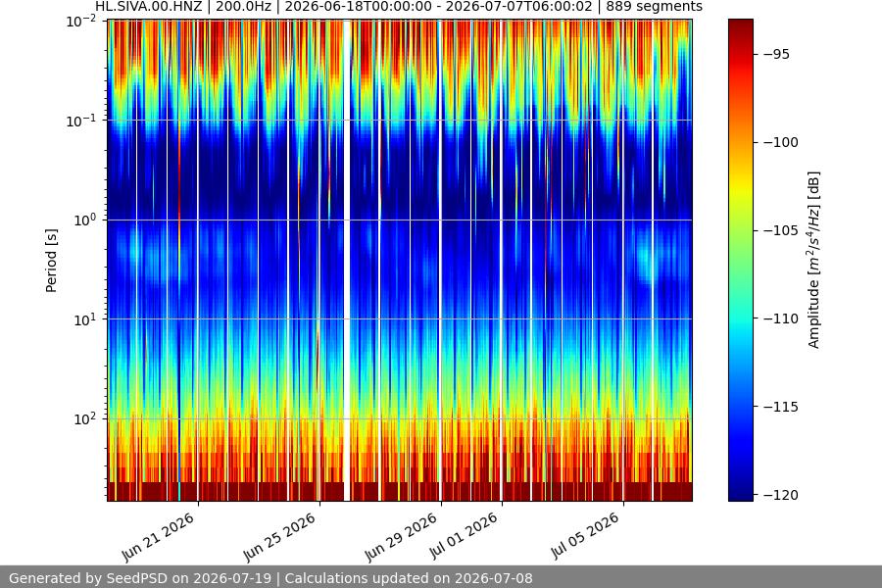Click the 10¹ y-axis tick label
This screenshot has height=588, width=882.
[x=85, y=319]
